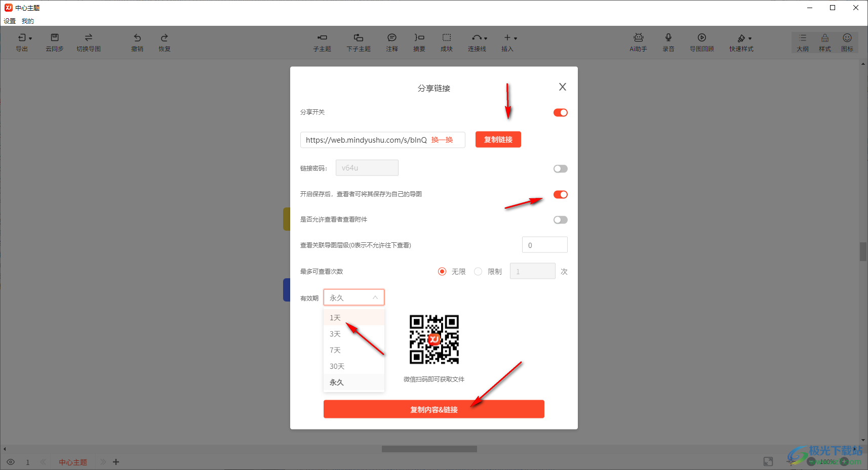Click the 恢复 redo icon

click(x=165, y=38)
